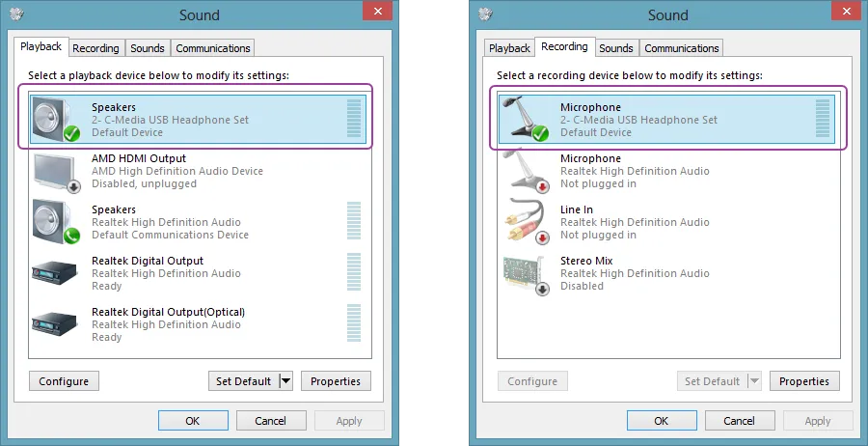This screenshot has height=446, width=868.
Task: Close the right Sound dialog
Action: click(x=847, y=11)
